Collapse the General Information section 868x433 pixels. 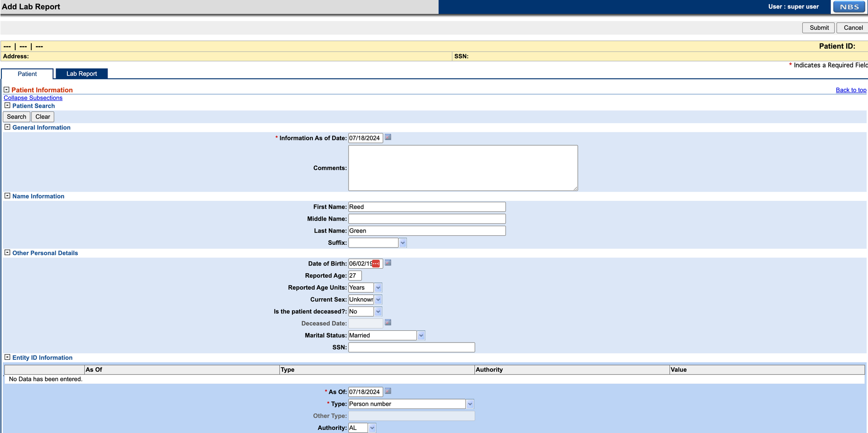pyautogui.click(x=7, y=127)
